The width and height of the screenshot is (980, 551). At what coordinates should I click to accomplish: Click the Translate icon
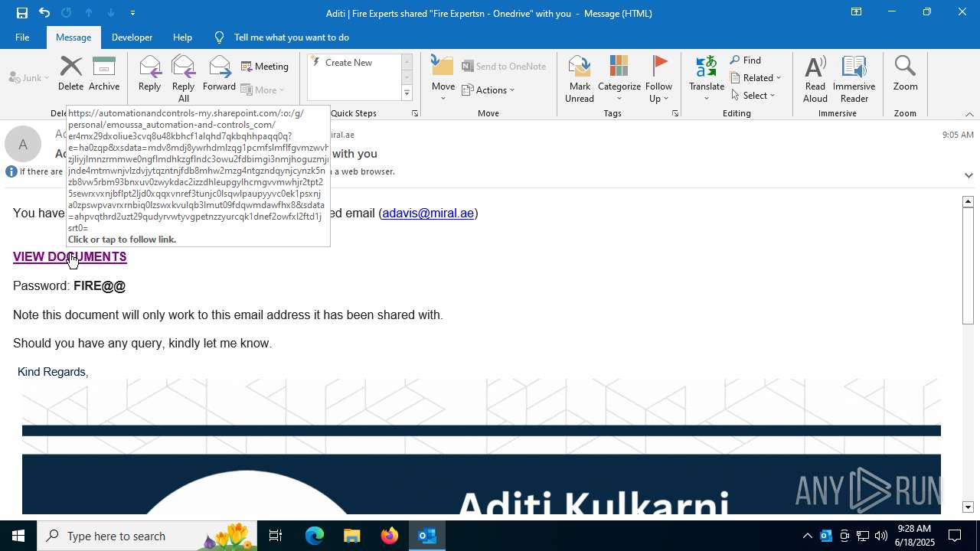click(707, 79)
